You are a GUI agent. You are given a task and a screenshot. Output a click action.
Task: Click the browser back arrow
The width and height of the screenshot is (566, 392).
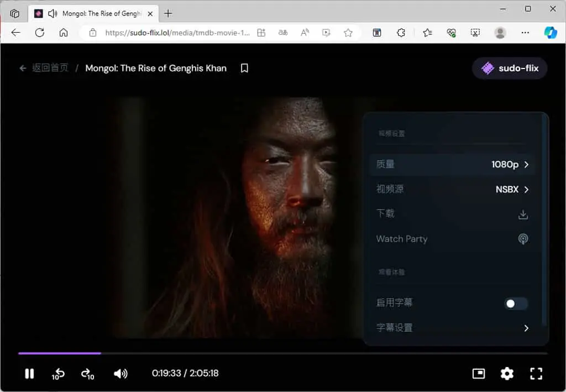tap(15, 33)
